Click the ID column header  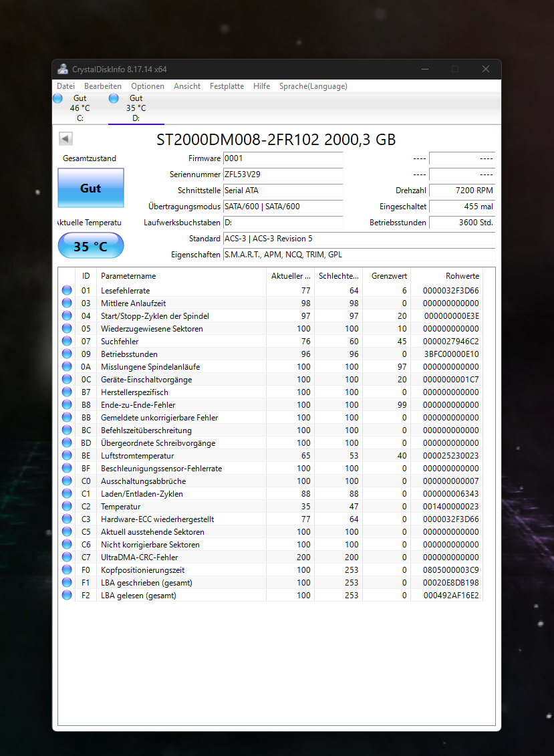coord(86,276)
